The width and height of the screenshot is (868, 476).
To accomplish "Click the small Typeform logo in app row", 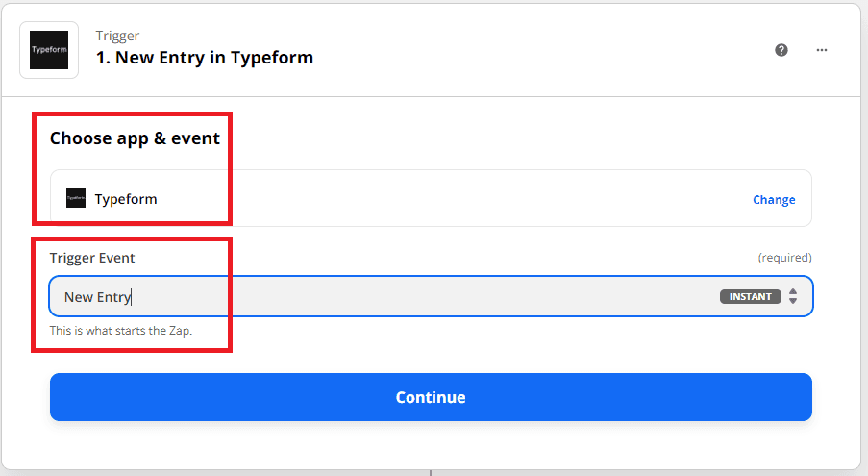I will [76, 199].
